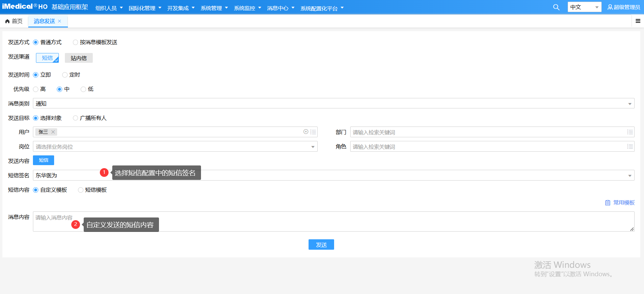Viewport: 644px width, 294px height.
Task: Open the 系统管理 menu
Action: pyautogui.click(x=214, y=8)
